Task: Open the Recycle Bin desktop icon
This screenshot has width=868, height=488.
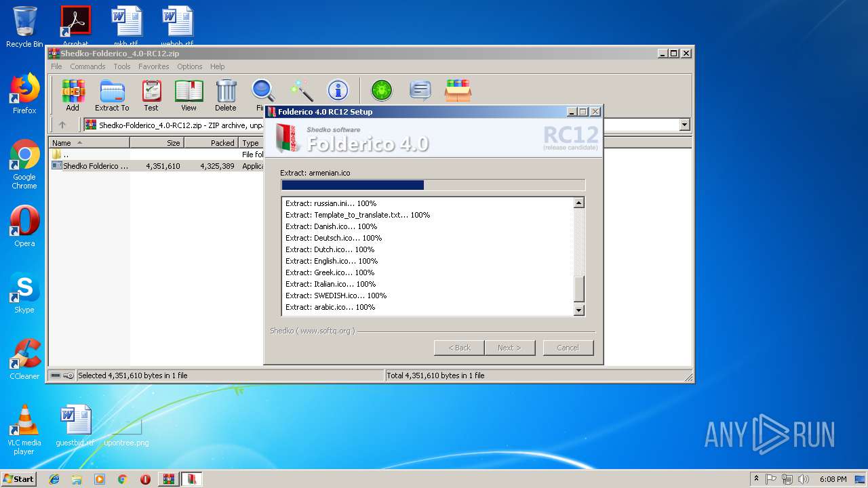Action: (24, 27)
